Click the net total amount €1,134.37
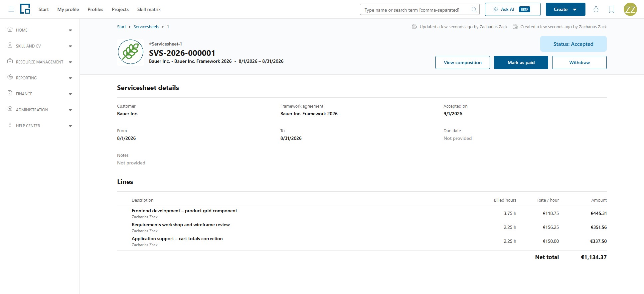This screenshot has width=644, height=294. 594,257
